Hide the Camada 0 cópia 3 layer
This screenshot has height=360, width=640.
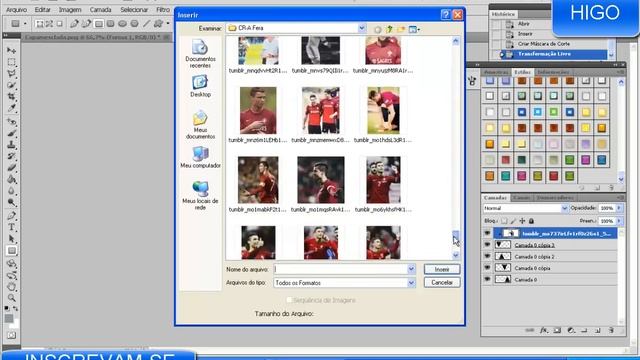pos(487,245)
